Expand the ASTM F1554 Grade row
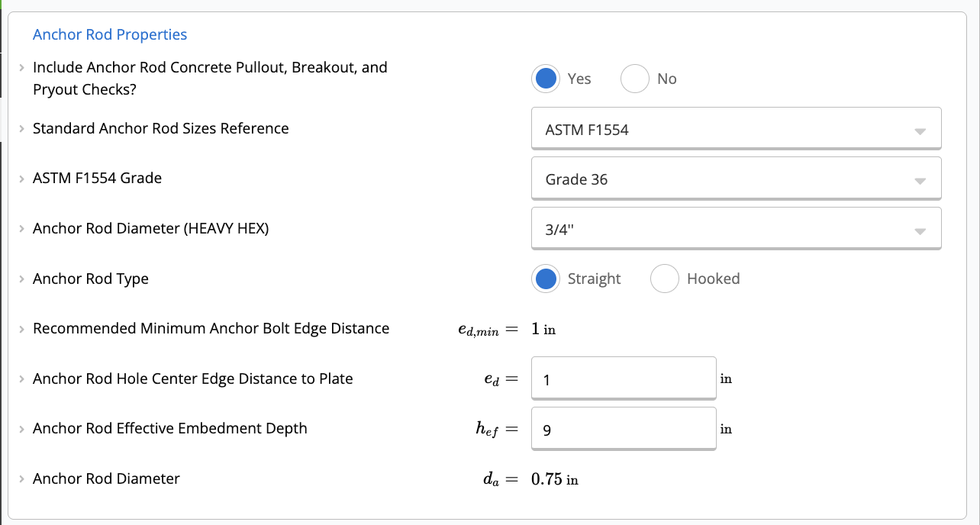Viewport: 980px width, 525px height. (x=21, y=178)
